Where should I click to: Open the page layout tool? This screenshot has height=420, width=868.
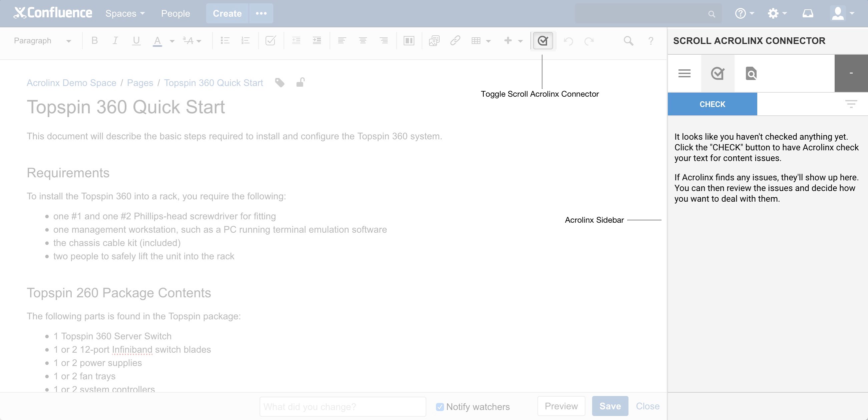pyautogui.click(x=409, y=41)
